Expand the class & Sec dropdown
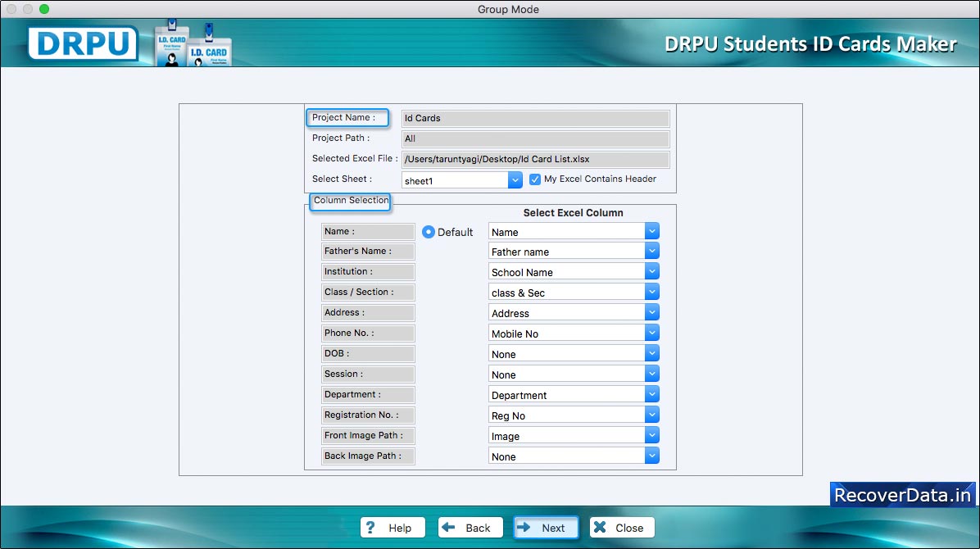This screenshot has height=549, width=980. point(652,293)
